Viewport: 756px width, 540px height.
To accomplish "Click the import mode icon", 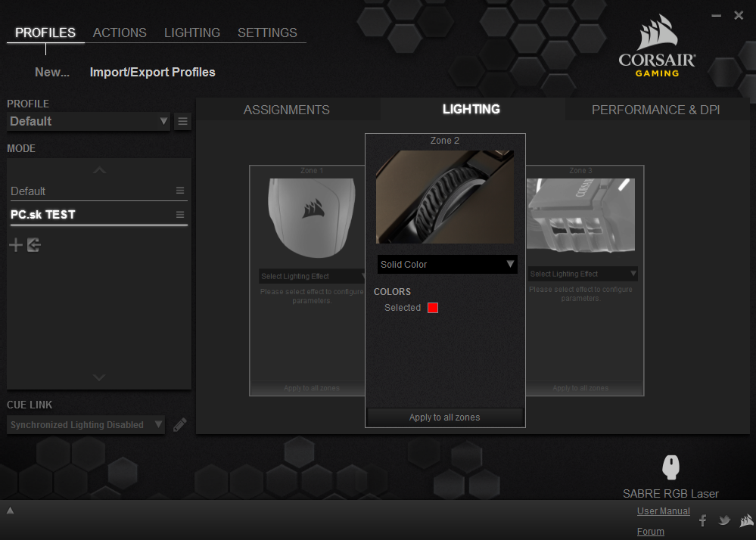I will [34, 245].
